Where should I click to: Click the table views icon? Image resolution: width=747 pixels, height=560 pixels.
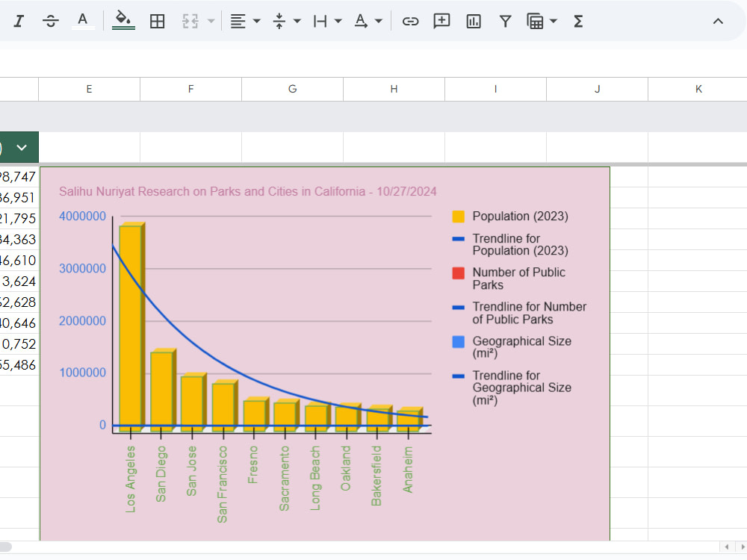[535, 21]
